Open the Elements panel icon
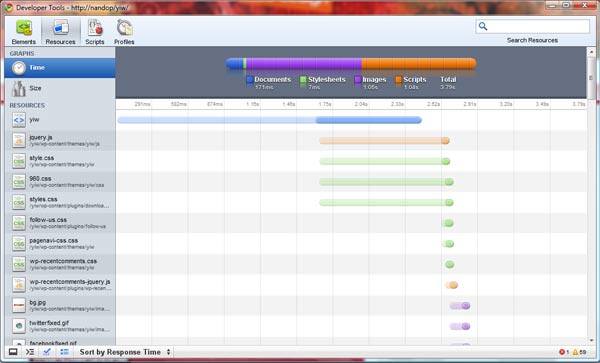Image resolution: width=600 pixels, height=363 pixels. click(x=23, y=31)
